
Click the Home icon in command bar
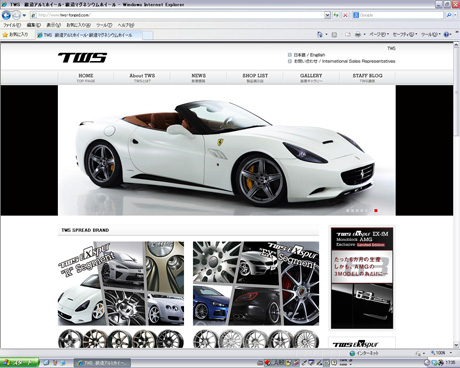coord(320,34)
